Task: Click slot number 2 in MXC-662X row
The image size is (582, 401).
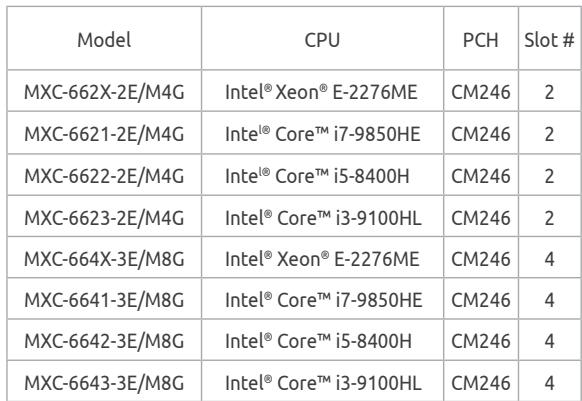Action: click(x=549, y=92)
